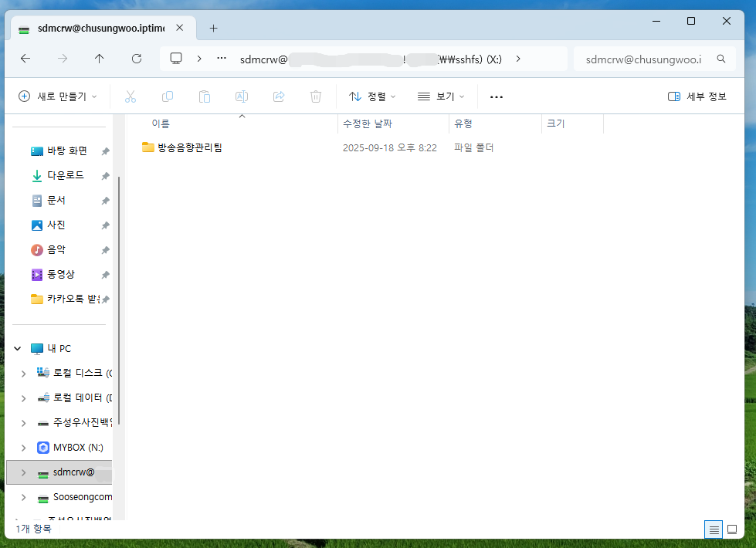Click the search box input field
756x548 pixels.
649,59
